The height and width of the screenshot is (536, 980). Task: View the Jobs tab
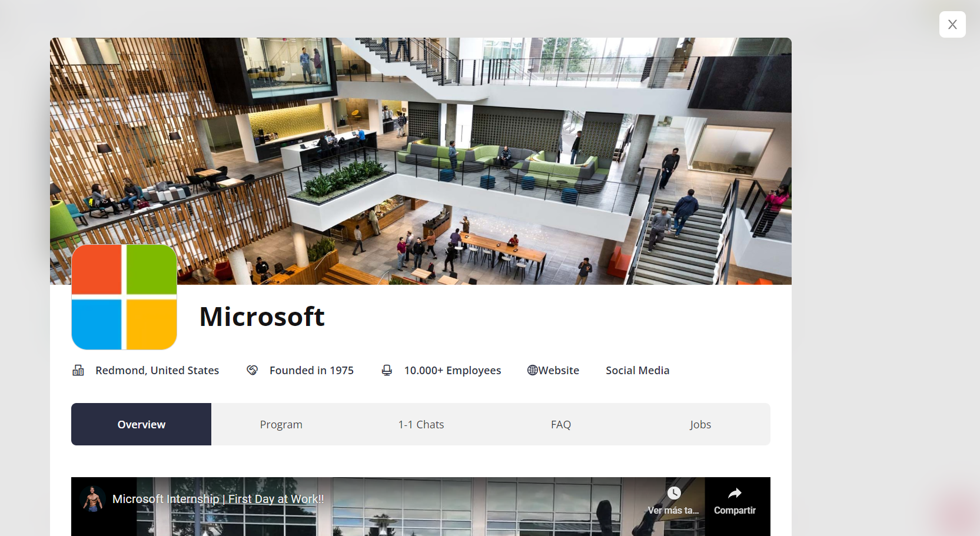(x=700, y=424)
